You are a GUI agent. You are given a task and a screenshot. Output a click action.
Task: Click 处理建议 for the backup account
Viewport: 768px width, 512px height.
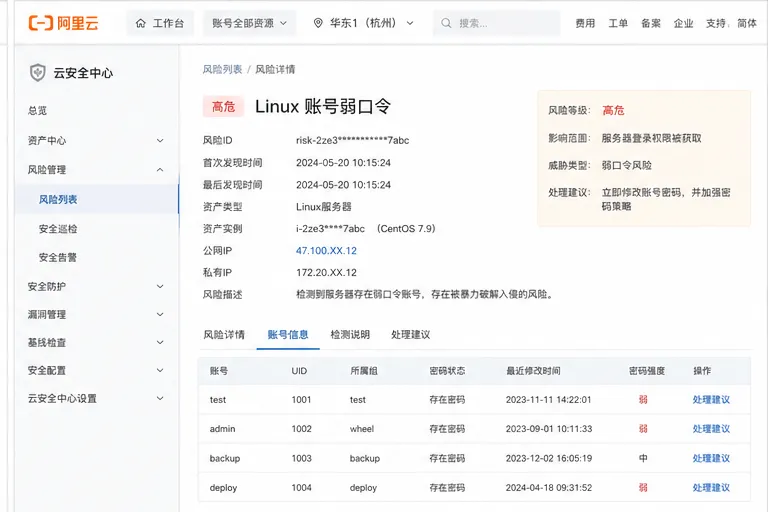click(x=711, y=458)
